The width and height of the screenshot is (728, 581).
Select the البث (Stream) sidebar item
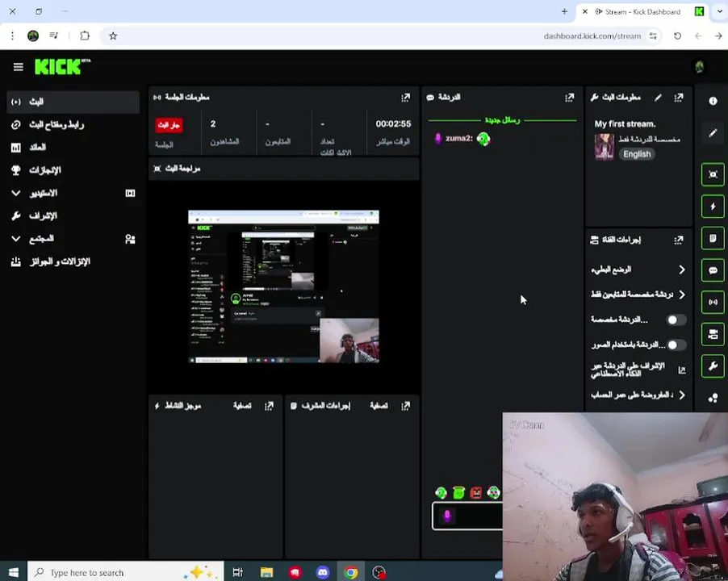pyautogui.click(x=73, y=102)
